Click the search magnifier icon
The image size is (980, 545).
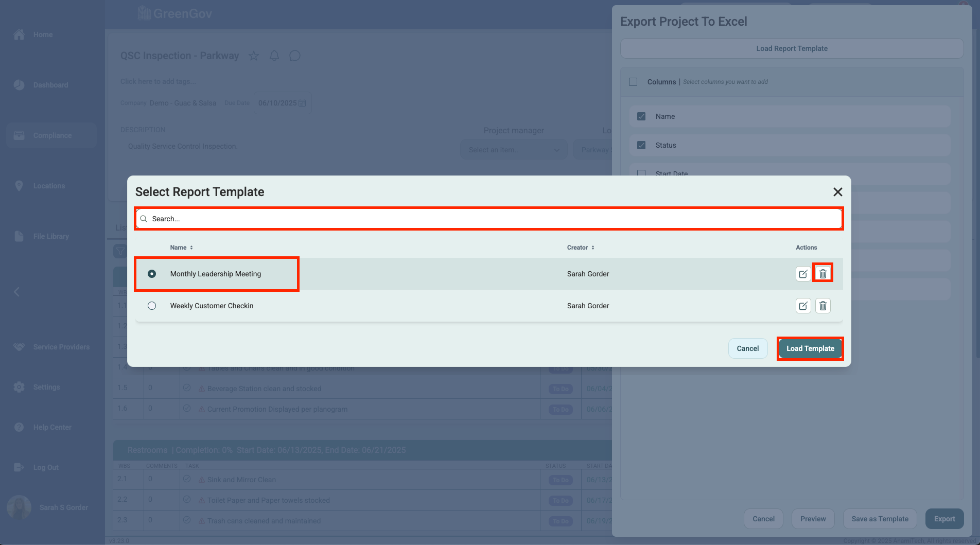[144, 219]
